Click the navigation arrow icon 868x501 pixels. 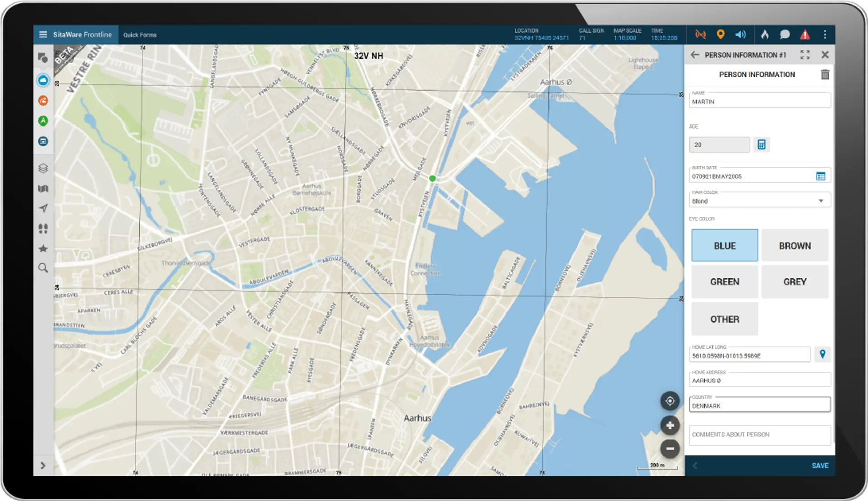pos(43,208)
